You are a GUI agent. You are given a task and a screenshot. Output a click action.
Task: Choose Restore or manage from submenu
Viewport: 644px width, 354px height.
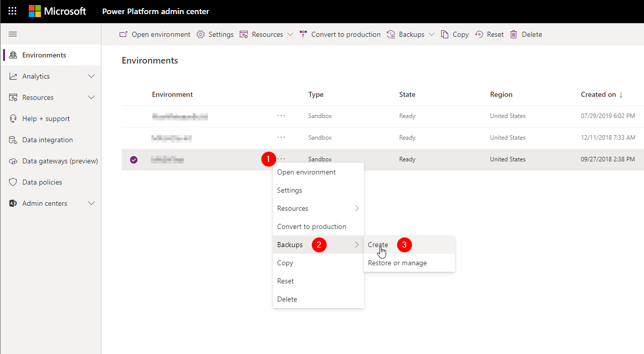(397, 263)
